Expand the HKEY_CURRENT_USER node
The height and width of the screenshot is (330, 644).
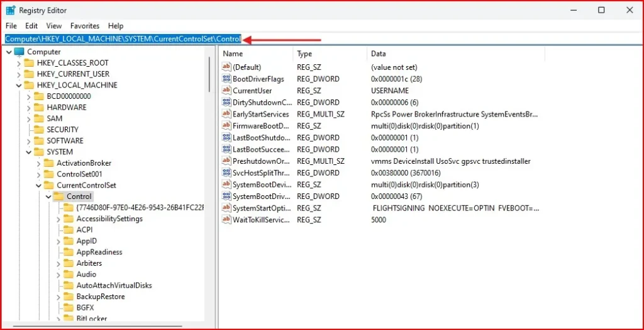(x=18, y=74)
